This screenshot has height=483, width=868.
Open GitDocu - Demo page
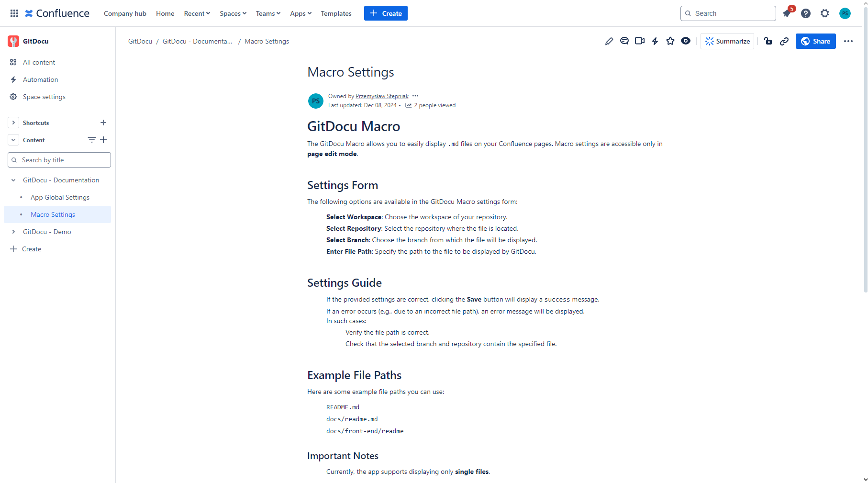pyautogui.click(x=47, y=232)
